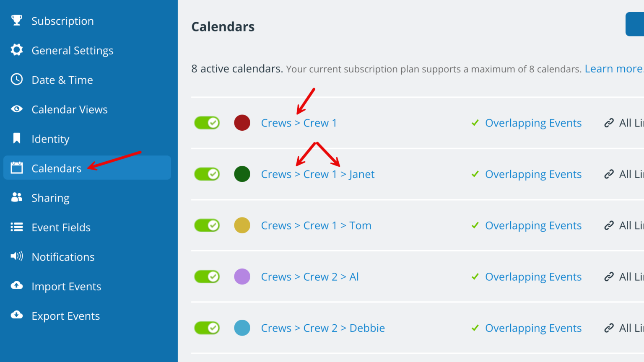This screenshot has width=644, height=362.
Task: Click the Date & Time clock icon
Action: pos(16,79)
